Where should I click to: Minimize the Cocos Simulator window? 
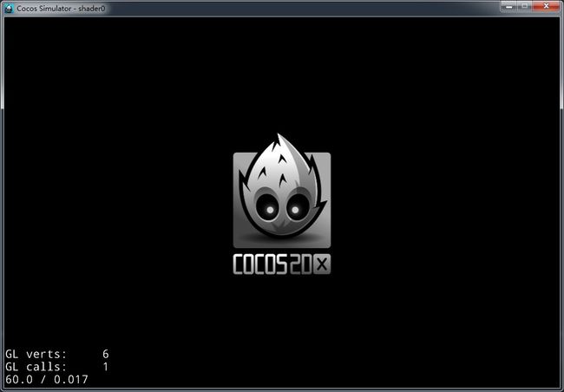509,6
